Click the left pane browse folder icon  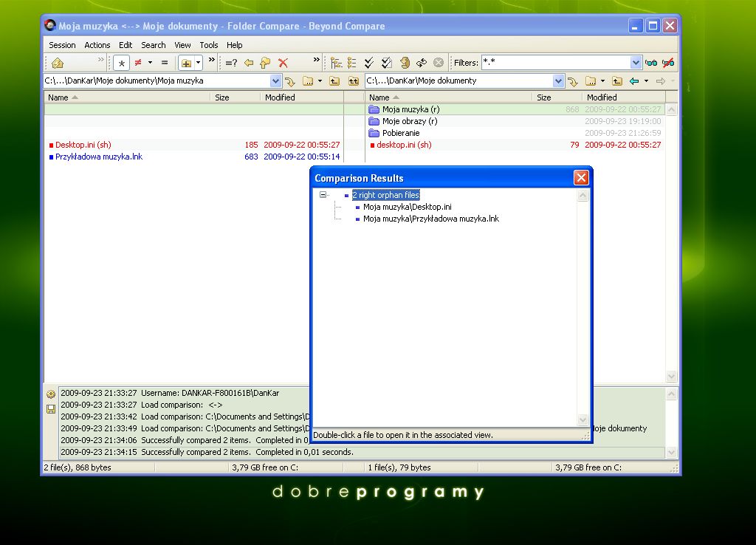(x=308, y=81)
